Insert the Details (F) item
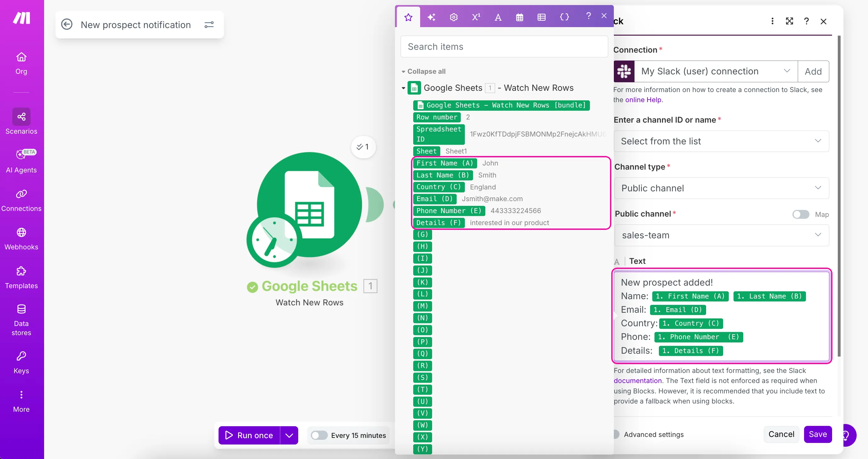 click(x=439, y=223)
